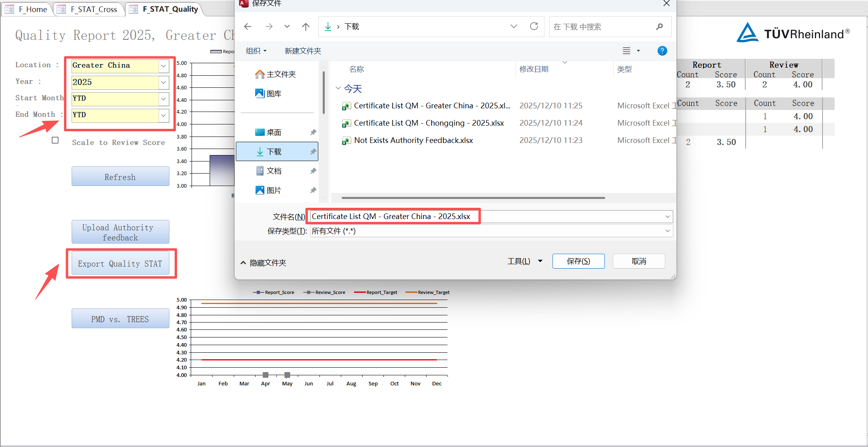Click the refresh icon beside address bar
The height and width of the screenshot is (447, 868).
coord(534,27)
